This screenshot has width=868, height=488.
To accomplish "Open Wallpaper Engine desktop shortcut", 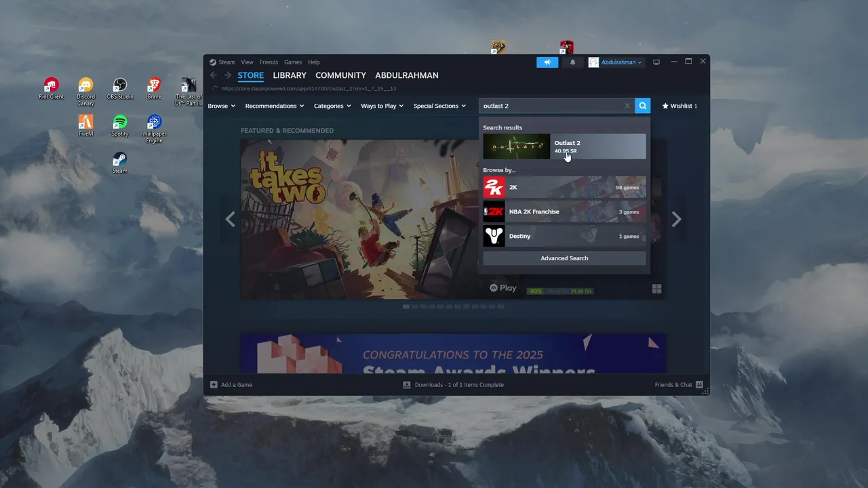I will (x=154, y=129).
